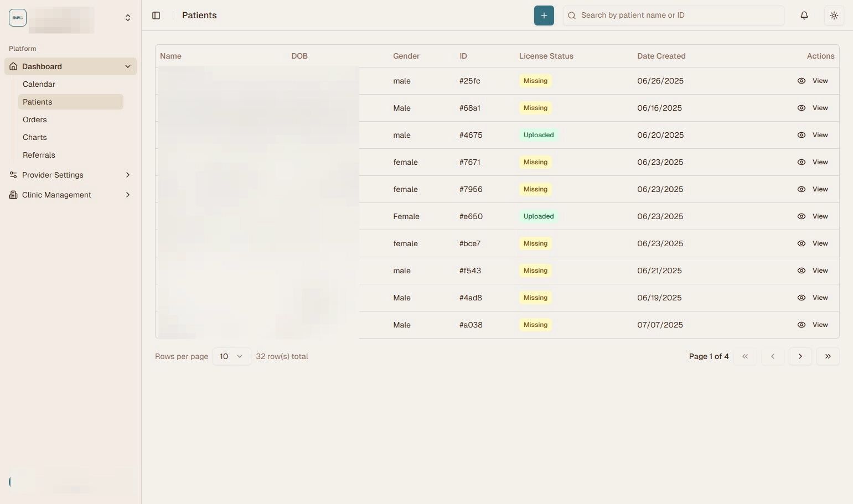Click the eye icon for patient #7956

(801, 189)
